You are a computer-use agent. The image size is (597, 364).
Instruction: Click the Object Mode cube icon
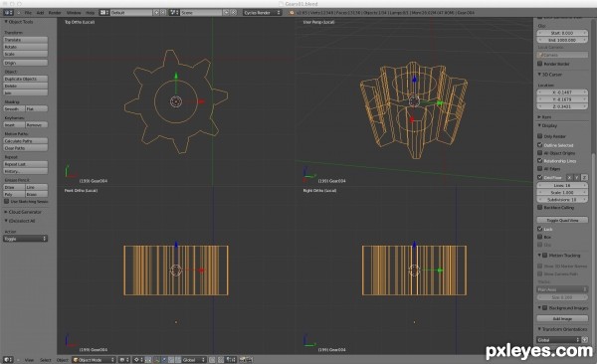76,359
